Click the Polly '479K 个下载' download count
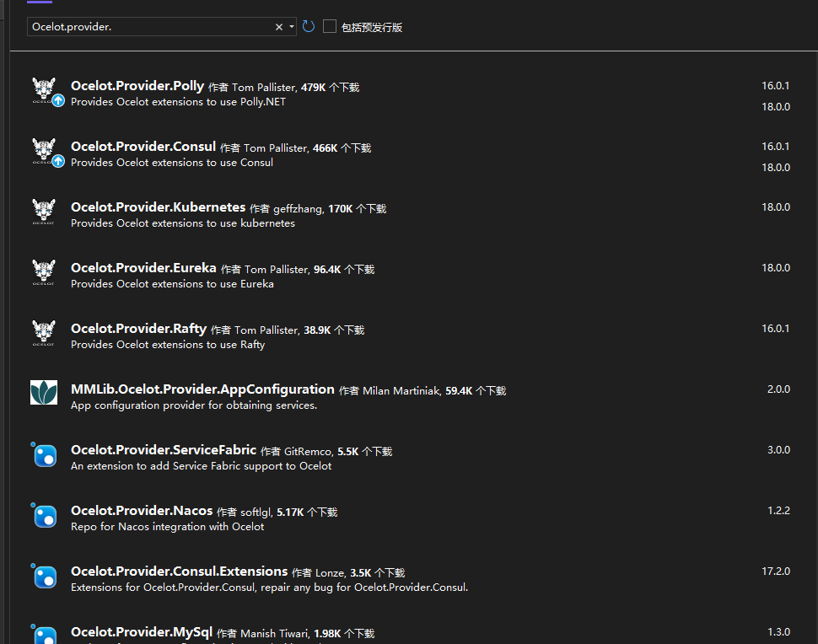This screenshot has height=644, width=818. click(331, 87)
